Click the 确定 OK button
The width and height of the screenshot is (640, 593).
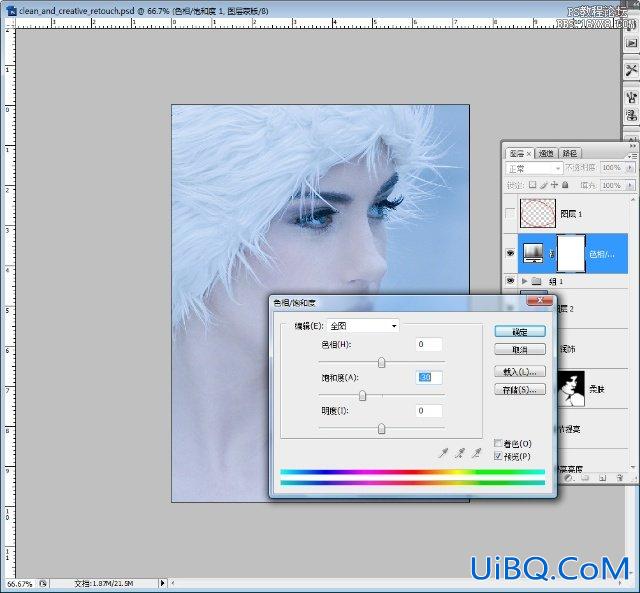click(520, 332)
